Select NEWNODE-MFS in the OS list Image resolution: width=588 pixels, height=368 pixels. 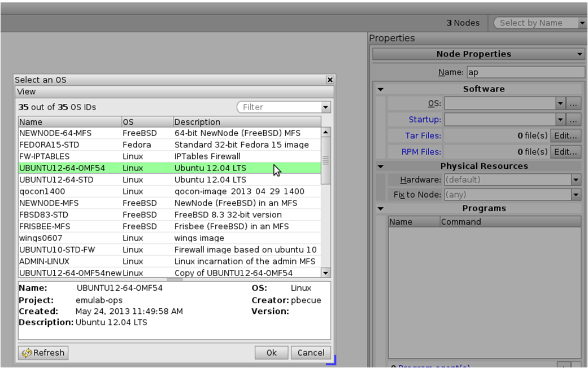pos(169,203)
